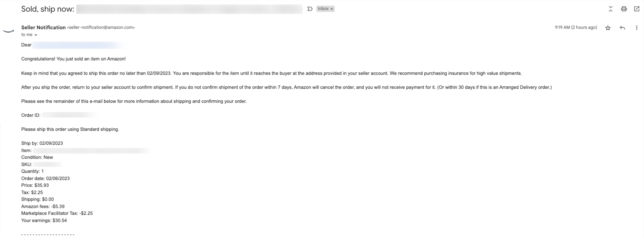Open the three-dot More options menu
The image size is (644, 238).
pos(636,28)
